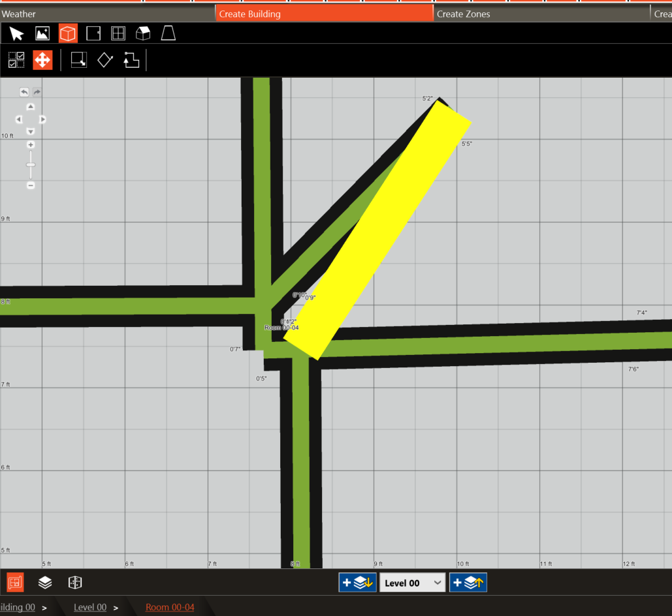
Task: Pan the canvas right with arrow
Action: pyautogui.click(x=42, y=119)
